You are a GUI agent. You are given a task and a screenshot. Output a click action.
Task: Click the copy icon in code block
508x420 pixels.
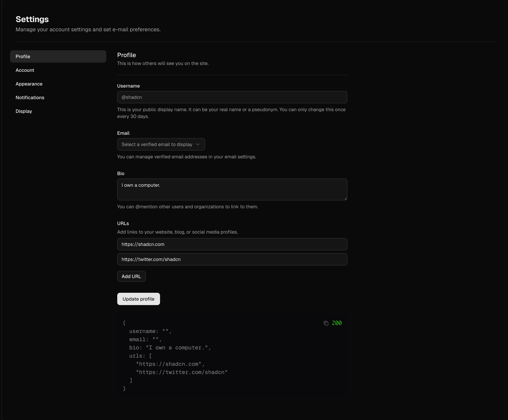326,323
